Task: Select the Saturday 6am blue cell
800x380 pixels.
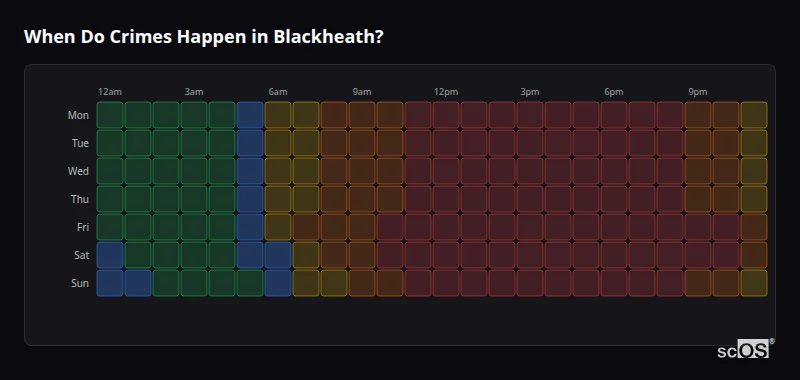Action: [278, 255]
